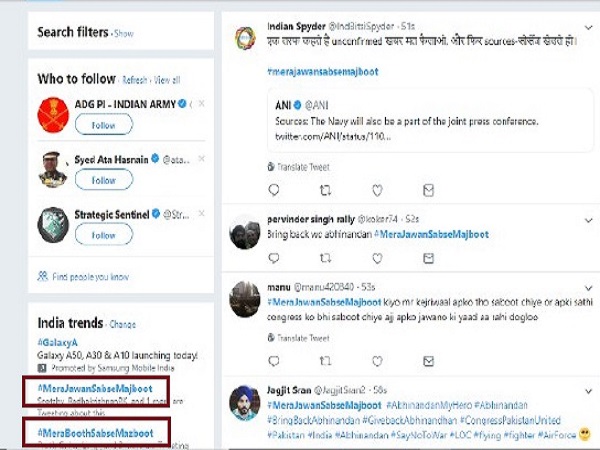Dismiss ADG PI - INDIAN ARMY suggestion

coord(201,104)
